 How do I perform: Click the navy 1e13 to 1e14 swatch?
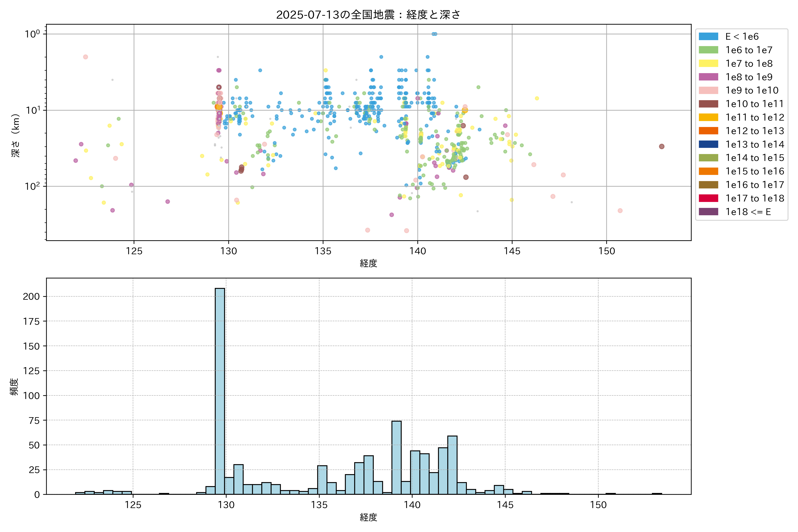click(708, 144)
